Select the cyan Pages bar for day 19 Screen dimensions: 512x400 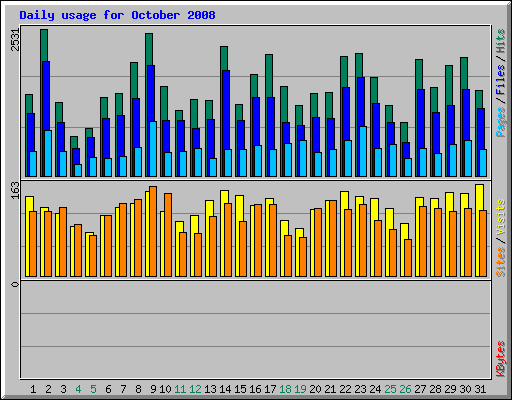[x=303, y=158]
